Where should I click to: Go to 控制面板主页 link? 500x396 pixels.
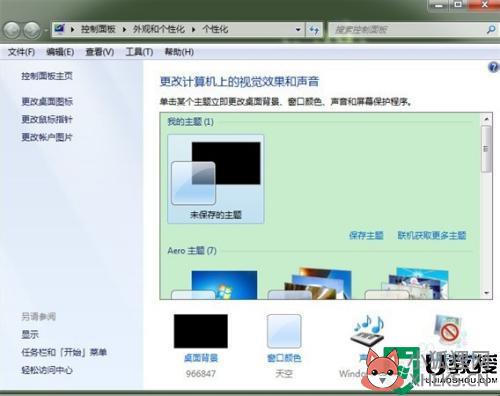(47, 76)
